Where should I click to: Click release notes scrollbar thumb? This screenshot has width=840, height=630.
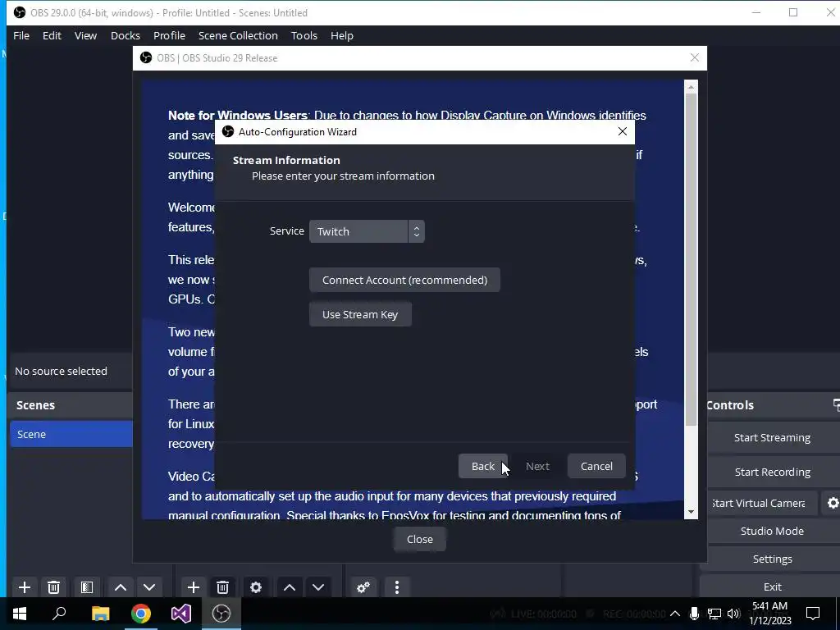tap(691, 260)
